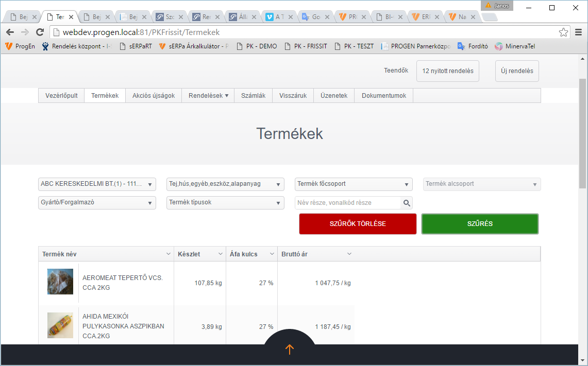The height and width of the screenshot is (366, 588).
Task: Open the PK - TESZT bookmark
Action: point(354,46)
